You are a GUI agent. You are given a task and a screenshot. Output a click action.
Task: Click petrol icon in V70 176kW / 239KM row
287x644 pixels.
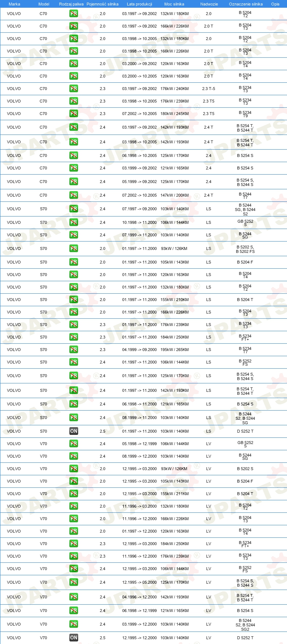pos(74,556)
